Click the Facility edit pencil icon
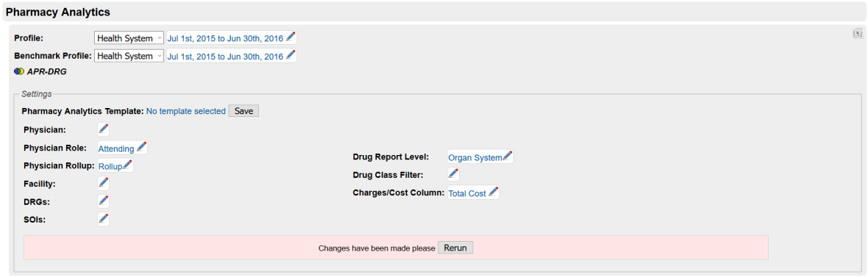The height and width of the screenshot is (277, 868). click(x=104, y=183)
